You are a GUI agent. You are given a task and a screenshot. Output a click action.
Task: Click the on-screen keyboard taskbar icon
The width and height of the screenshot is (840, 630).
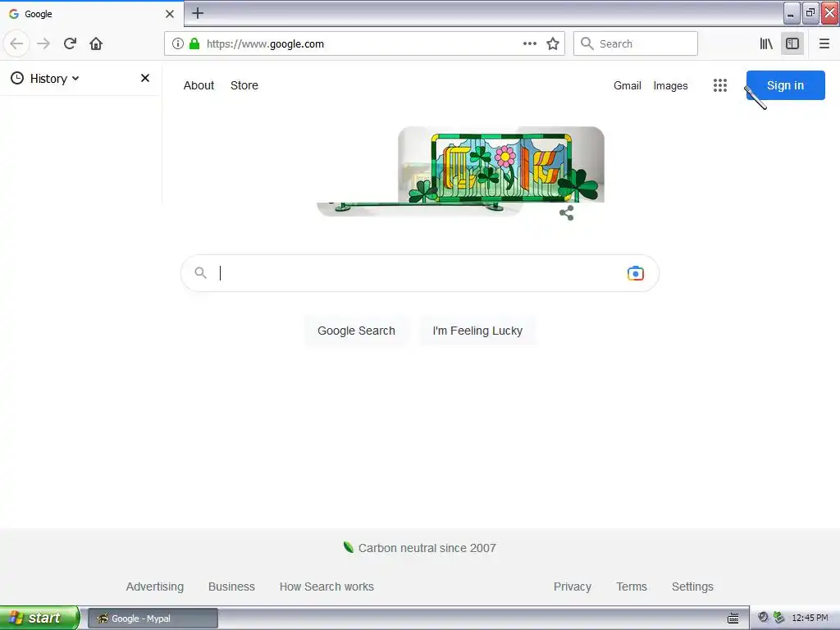pyautogui.click(x=733, y=619)
